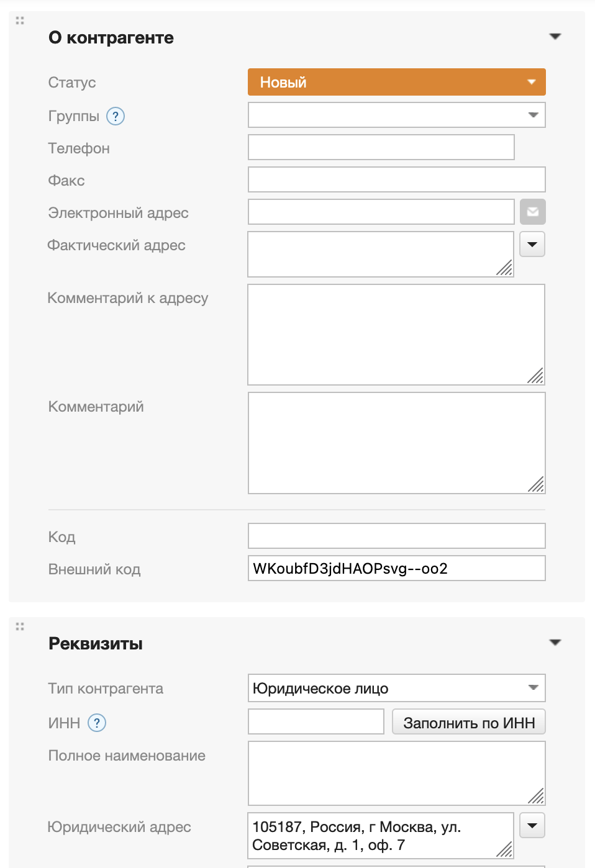595x868 pixels.
Task: Click the ИНН number input field
Action: pyautogui.click(x=316, y=721)
